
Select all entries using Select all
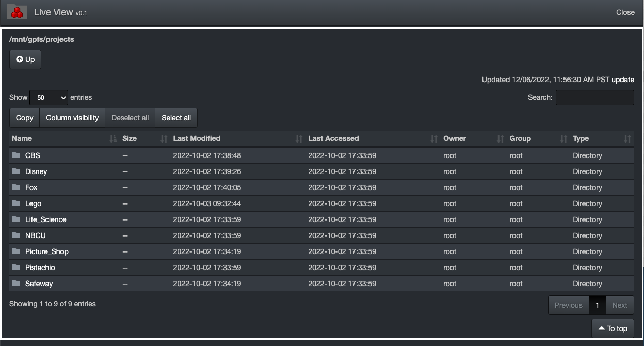pos(176,117)
